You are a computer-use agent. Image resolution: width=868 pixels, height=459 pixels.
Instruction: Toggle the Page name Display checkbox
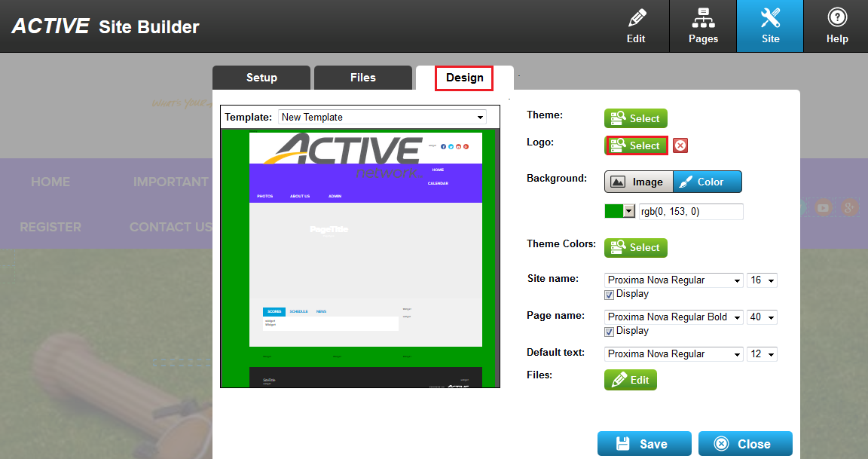pyautogui.click(x=609, y=332)
